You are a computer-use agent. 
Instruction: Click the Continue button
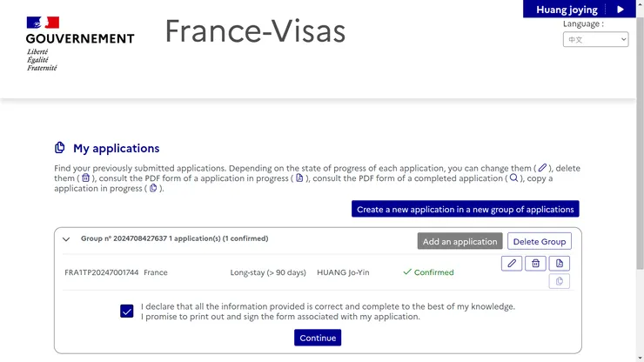(x=318, y=338)
